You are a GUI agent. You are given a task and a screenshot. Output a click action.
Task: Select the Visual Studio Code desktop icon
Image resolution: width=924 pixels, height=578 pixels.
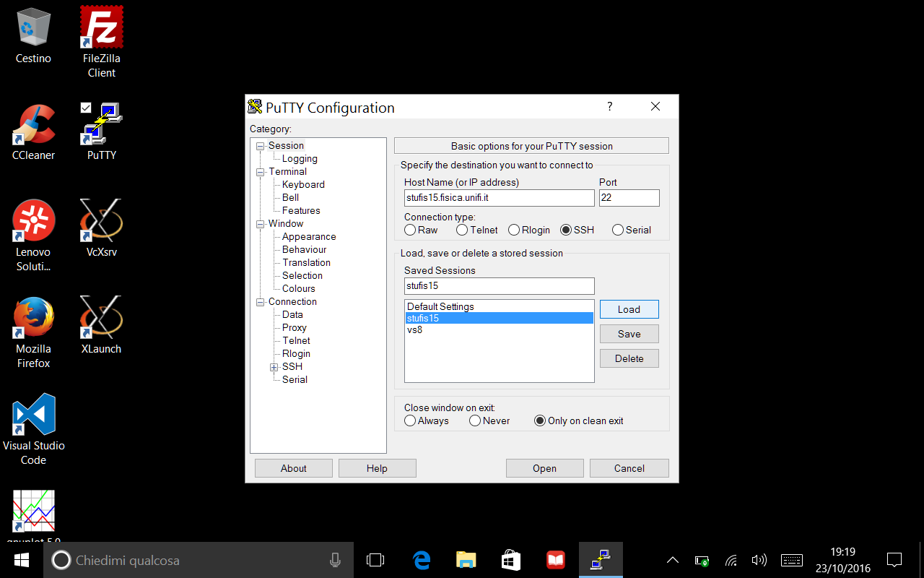tap(33, 429)
